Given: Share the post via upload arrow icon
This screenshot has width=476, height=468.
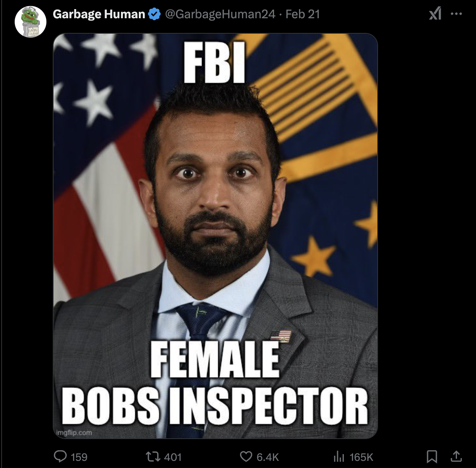Looking at the screenshot, I should click(457, 456).
